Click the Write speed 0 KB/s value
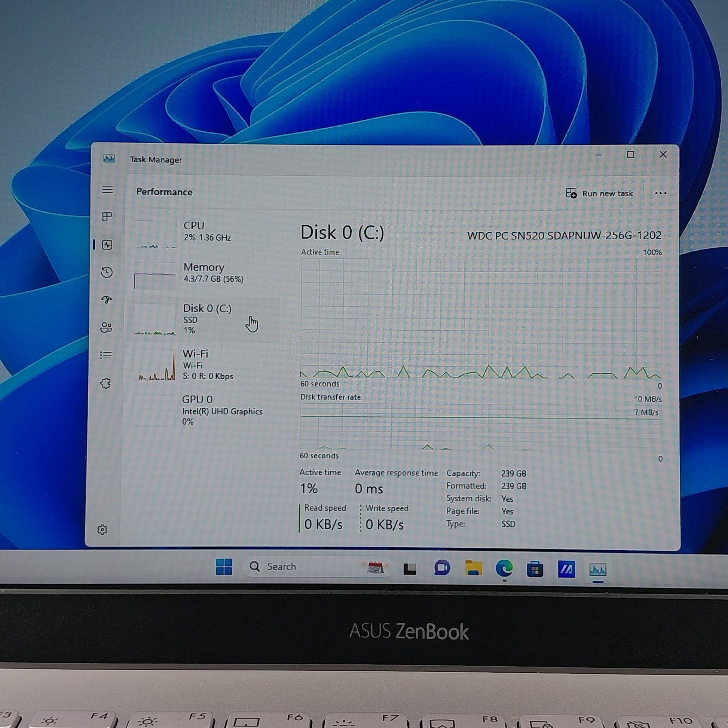This screenshot has height=728, width=728. (x=384, y=524)
